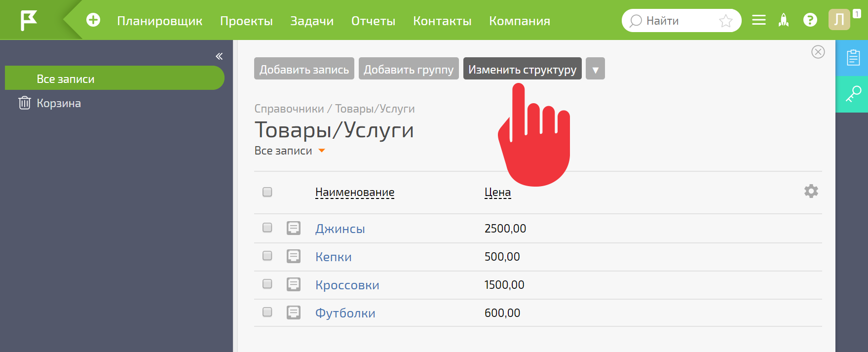The height and width of the screenshot is (352, 868).
Task: Open the Джинсы record link
Action: click(x=340, y=229)
